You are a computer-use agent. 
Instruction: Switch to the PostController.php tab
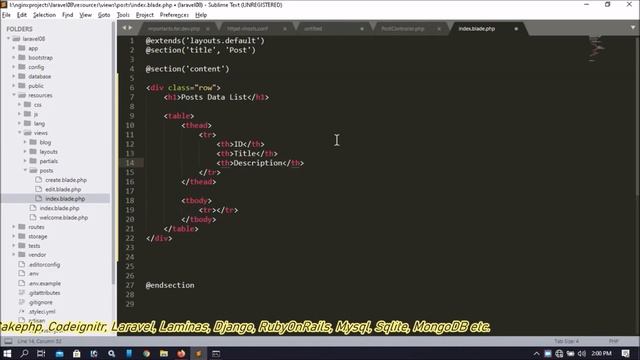tap(402, 29)
